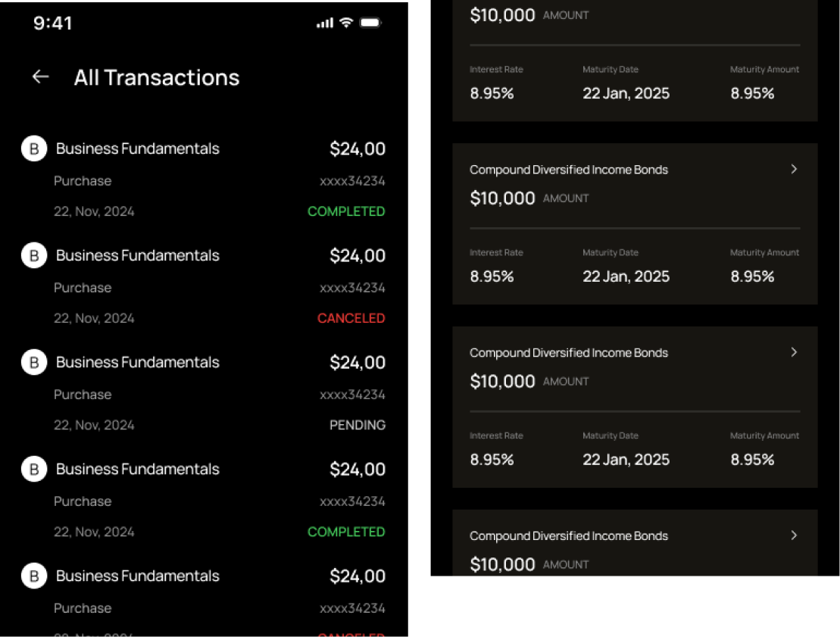Click the xxxx34234 account number of the CANCELED transaction
This screenshot has width=840, height=637.
[x=352, y=289]
